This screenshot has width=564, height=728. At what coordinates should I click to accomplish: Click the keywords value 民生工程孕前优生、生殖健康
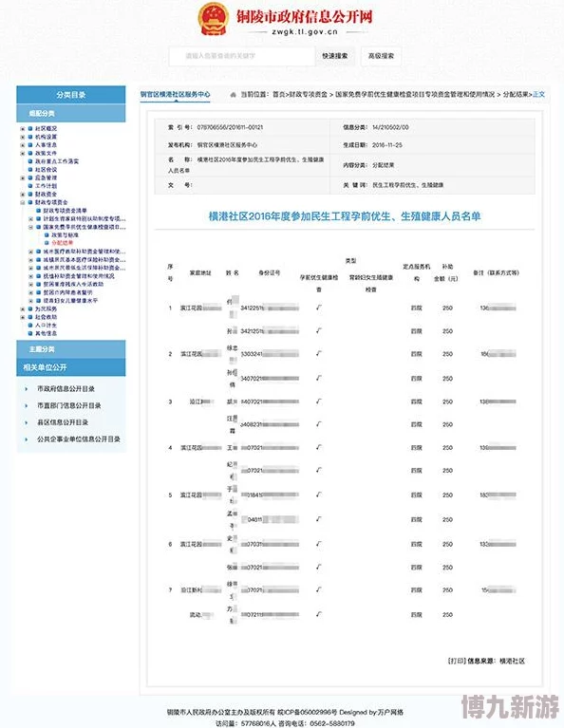click(407, 185)
